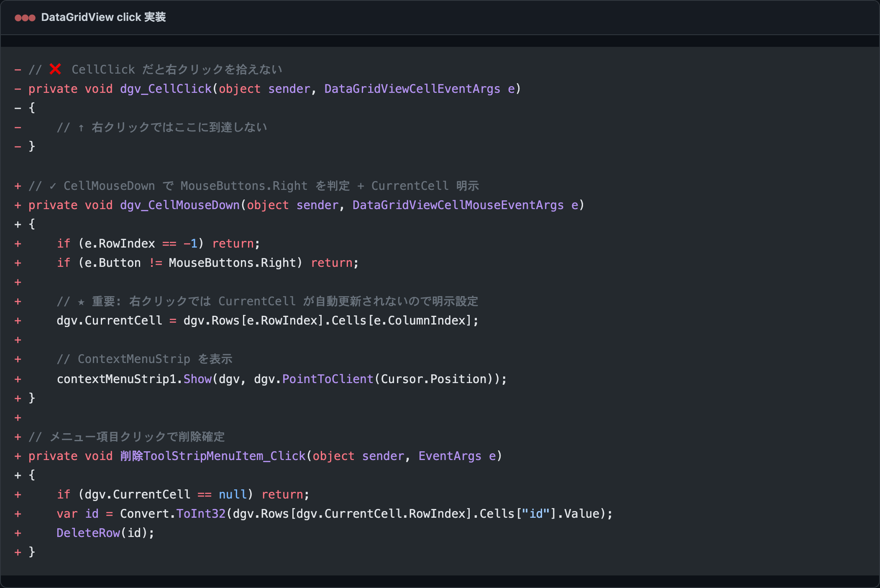Click the method name dgv_CellMouseDown
Screen dimensions: 880x588
tap(180, 205)
